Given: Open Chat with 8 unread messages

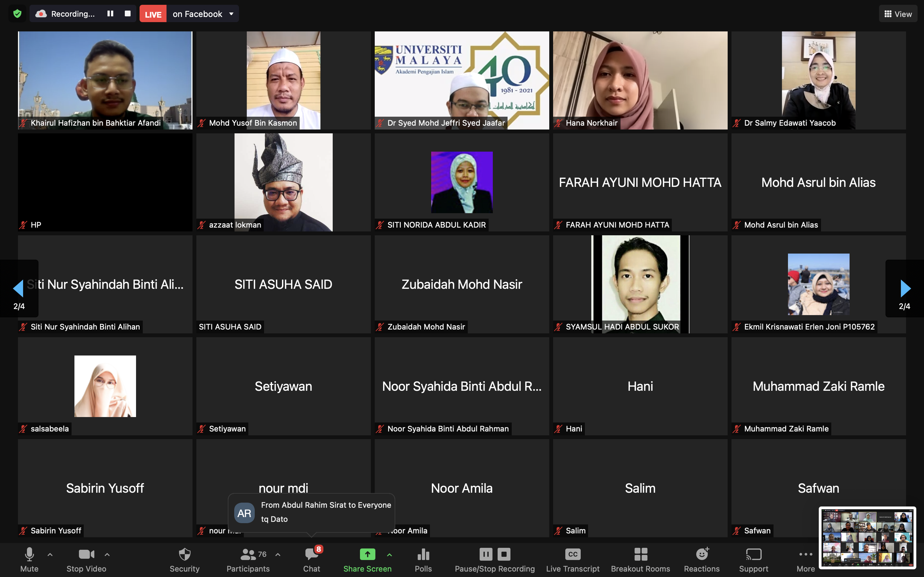Looking at the screenshot, I should (x=312, y=559).
